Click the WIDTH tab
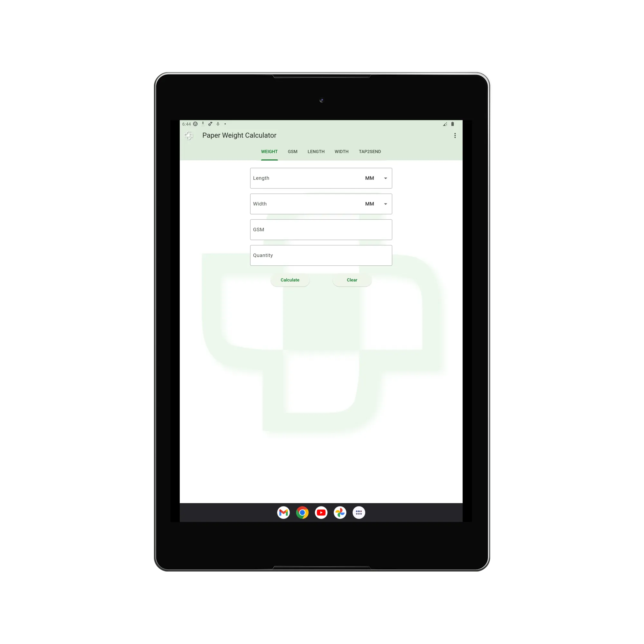Screen dimensions: 644x644 click(x=341, y=152)
